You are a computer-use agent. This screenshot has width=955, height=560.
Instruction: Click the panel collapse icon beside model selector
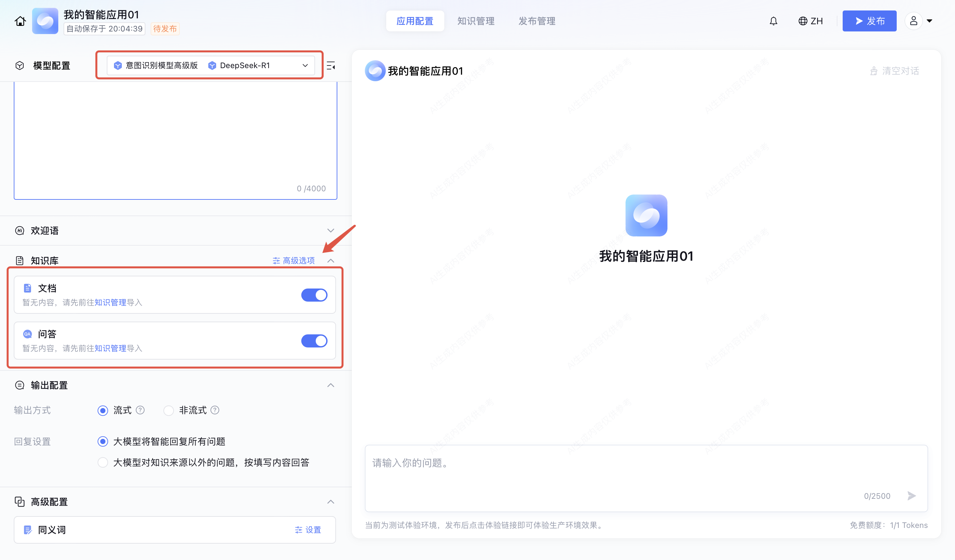coord(331,66)
